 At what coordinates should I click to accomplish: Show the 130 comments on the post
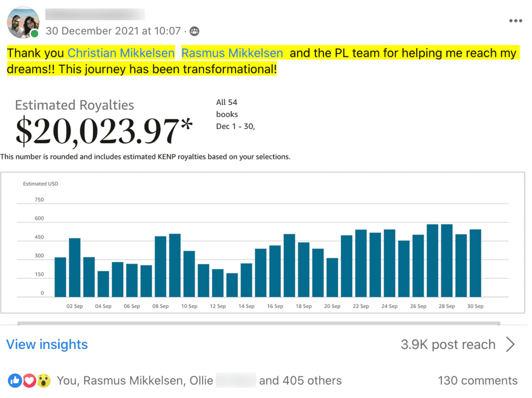477,380
